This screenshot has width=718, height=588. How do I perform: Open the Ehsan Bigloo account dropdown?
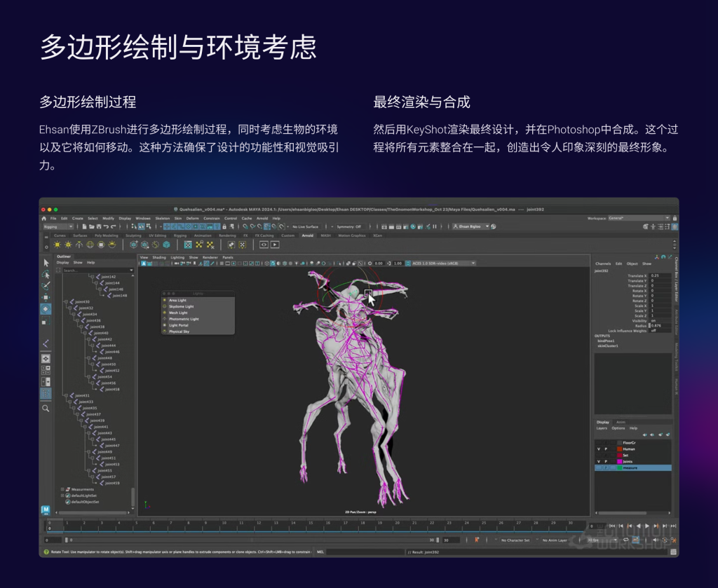[x=470, y=226]
